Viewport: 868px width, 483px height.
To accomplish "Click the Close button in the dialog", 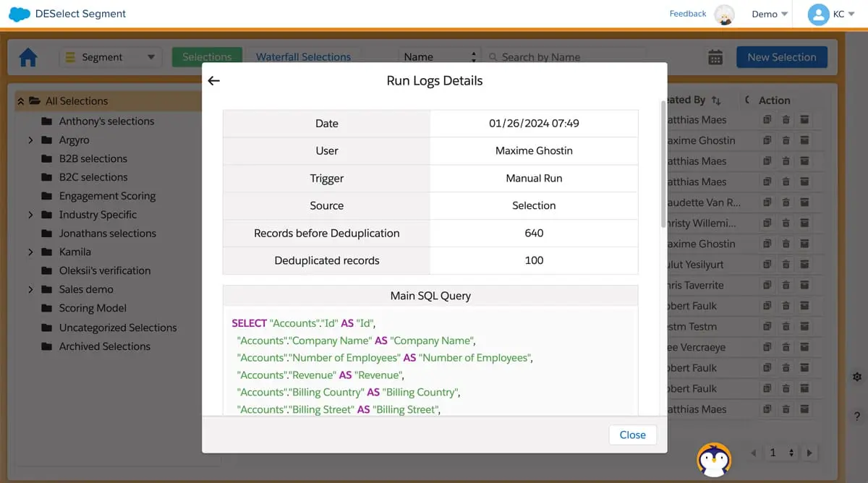I will pos(632,435).
